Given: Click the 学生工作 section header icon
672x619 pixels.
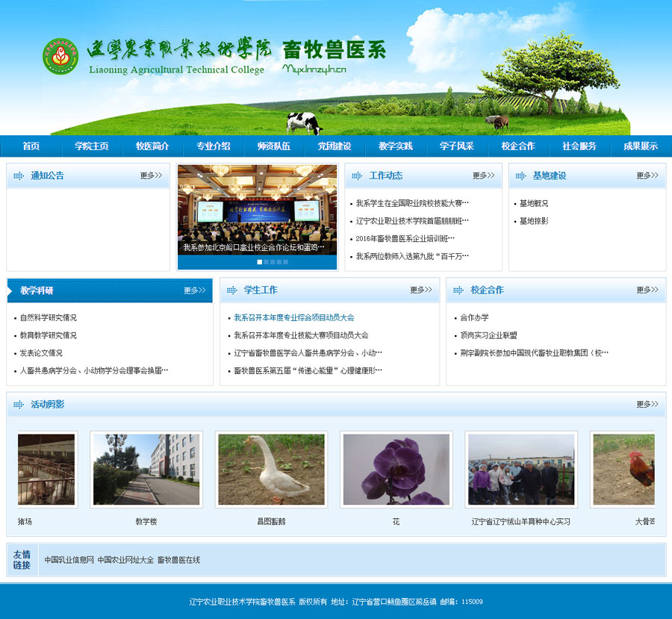Looking at the screenshot, I should 232,290.
